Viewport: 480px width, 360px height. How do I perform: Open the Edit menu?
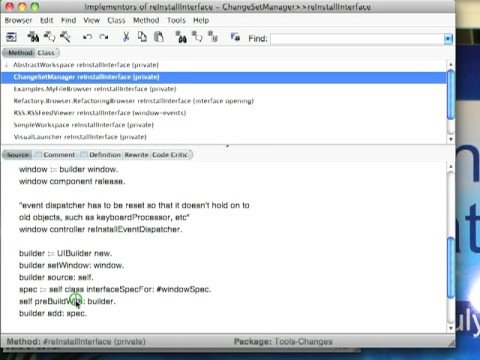coord(47,20)
